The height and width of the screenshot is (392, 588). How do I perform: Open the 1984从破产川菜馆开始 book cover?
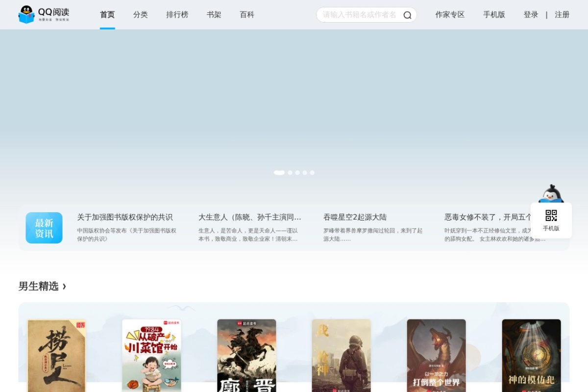[x=151, y=355]
